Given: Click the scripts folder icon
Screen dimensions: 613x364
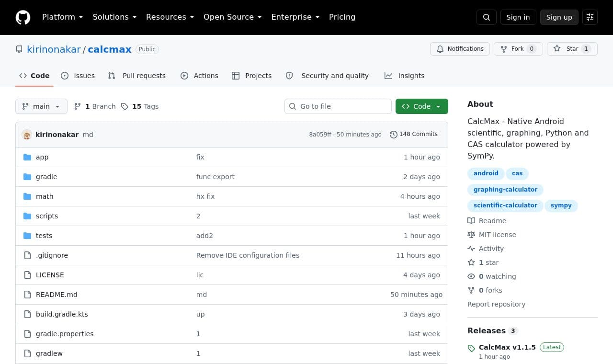Looking at the screenshot, I should click(x=27, y=216).
